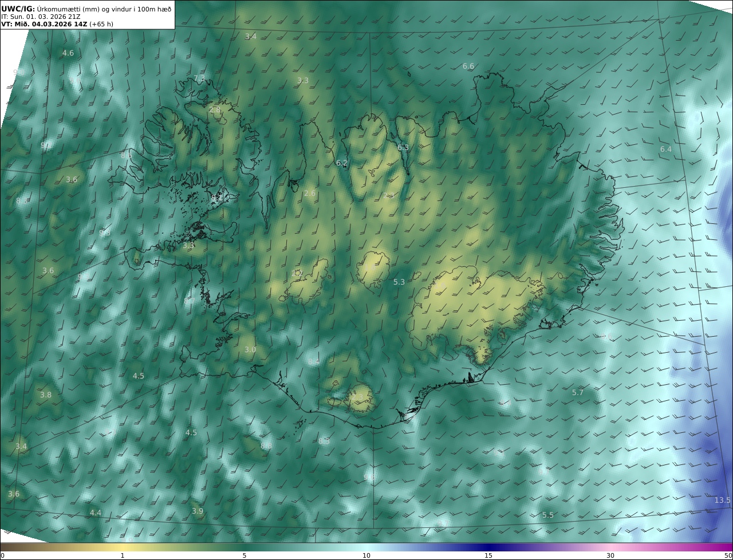
Task: Click the 3.0 value label
Action: [250, 350]
